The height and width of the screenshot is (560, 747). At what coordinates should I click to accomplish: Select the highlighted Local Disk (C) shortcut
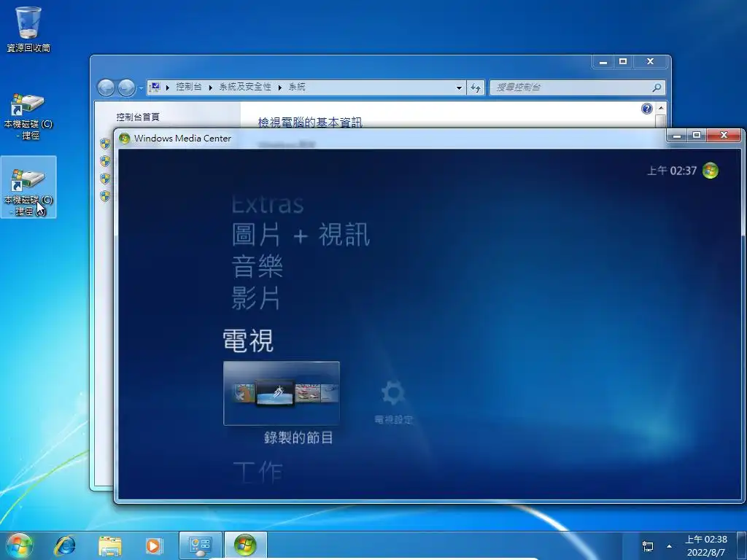pyautogui.click(x=28, y=187)
